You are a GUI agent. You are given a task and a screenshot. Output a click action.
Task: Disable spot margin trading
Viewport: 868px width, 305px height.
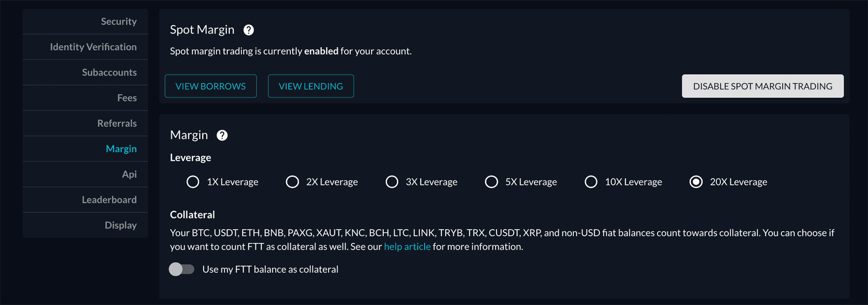click(x=762, y=86)
